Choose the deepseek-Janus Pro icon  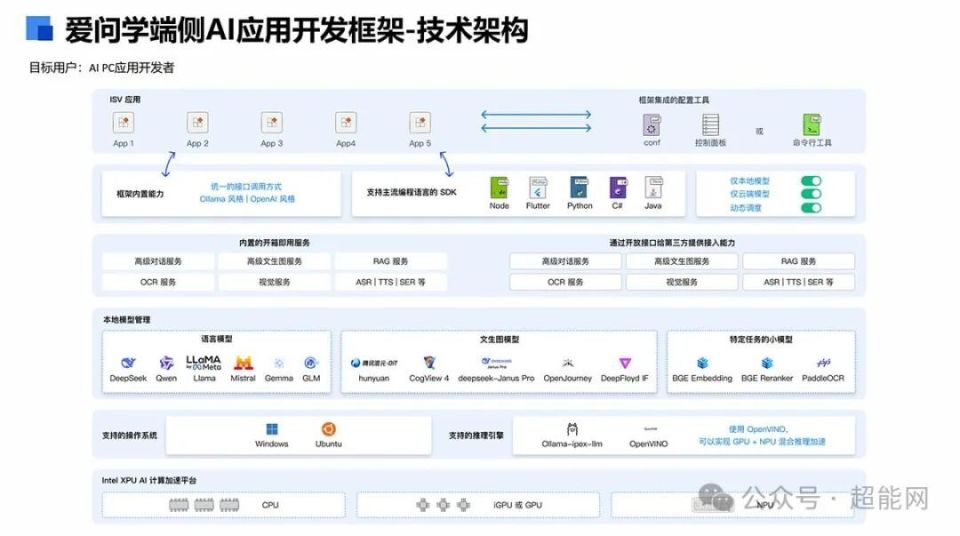[496, 363]
